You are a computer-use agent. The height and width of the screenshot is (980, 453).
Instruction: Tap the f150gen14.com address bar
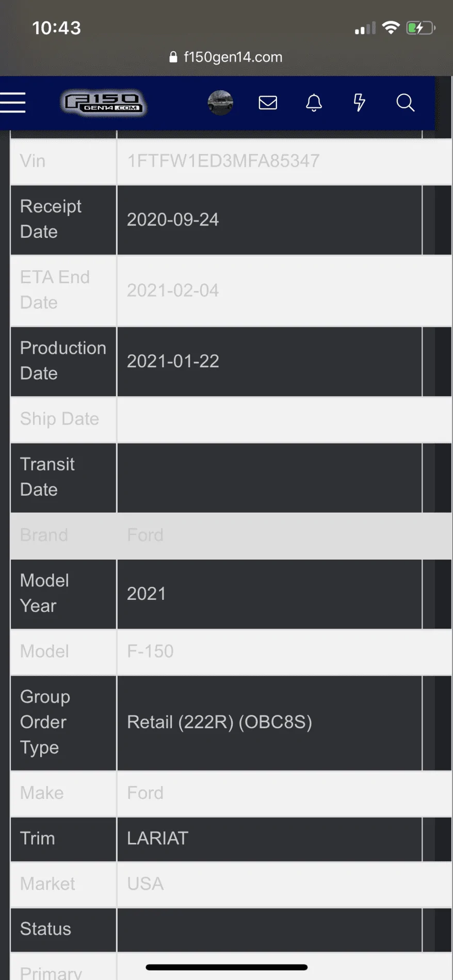(233, 57)
